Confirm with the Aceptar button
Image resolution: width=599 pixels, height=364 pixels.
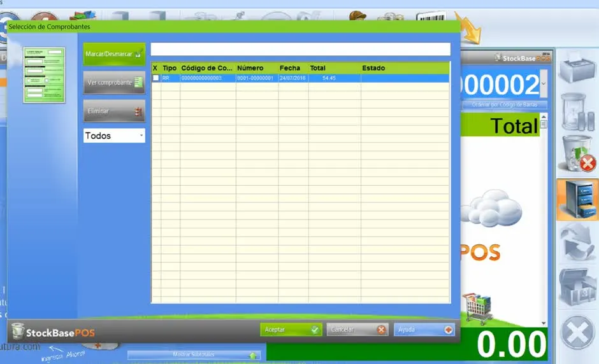point(291,330)
